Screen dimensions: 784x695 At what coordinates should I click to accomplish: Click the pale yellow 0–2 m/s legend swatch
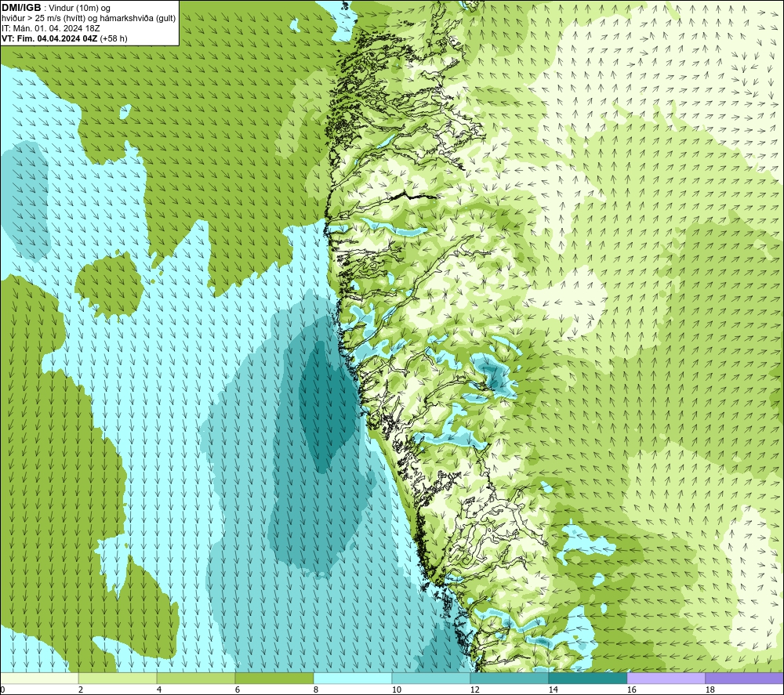[x=39, y=679]
